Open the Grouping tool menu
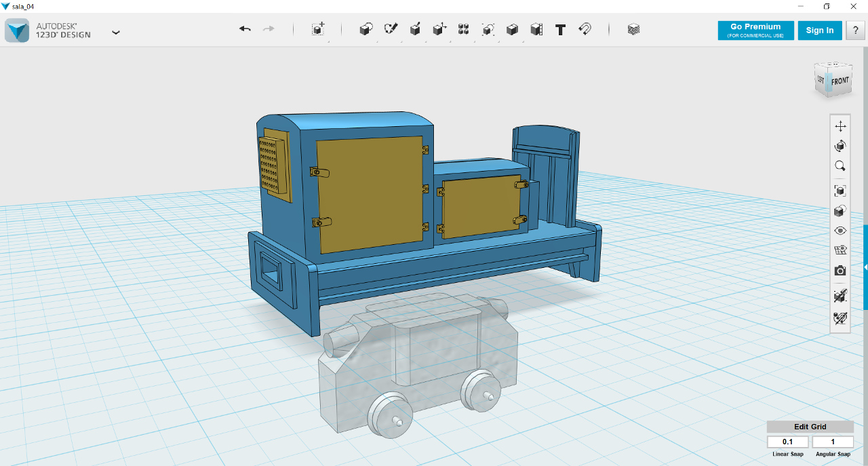Image resolution: width=868 pixels, height=466 pixels. coord(488,29)
